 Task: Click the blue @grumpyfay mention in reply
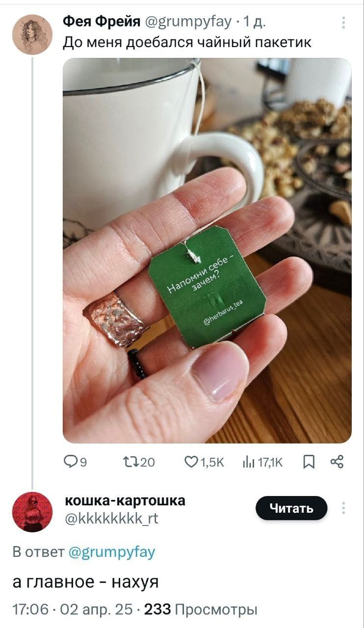[112, 552]
